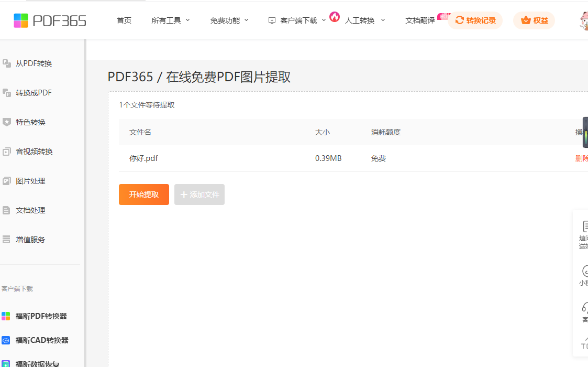Open the 音视频转换 sidebar icon
The width and height of the screenshot is (588, 367).
pos(7,152)
